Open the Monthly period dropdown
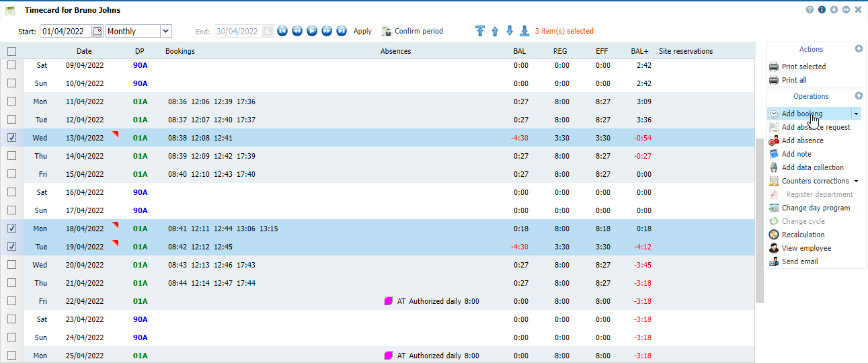Screen dimensions: 868x363 tap(165, 31)
